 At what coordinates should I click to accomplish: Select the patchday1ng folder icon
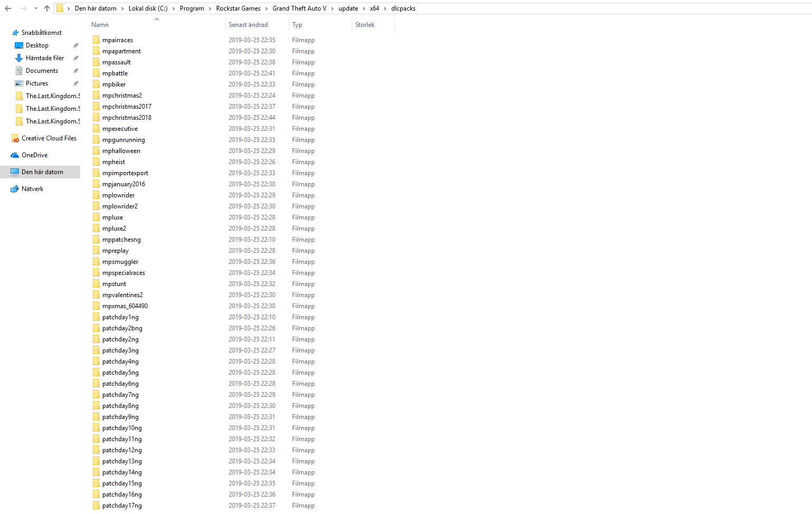96,317
